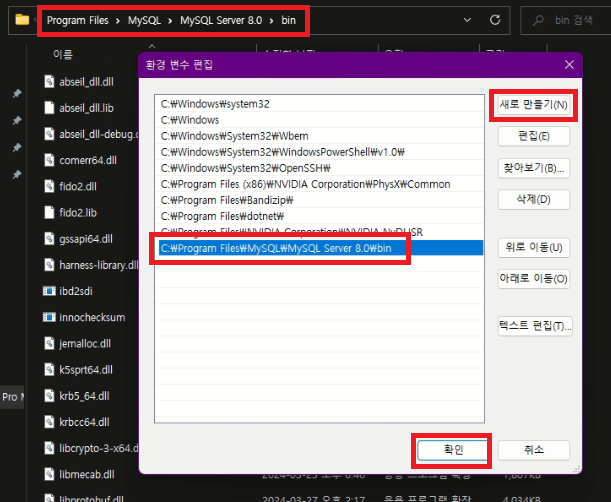Select the WindowsPowerShell\v1.0 path entry
Image resolution: width=611 pixels, height=502 pixels.
(x=320, y=152)
